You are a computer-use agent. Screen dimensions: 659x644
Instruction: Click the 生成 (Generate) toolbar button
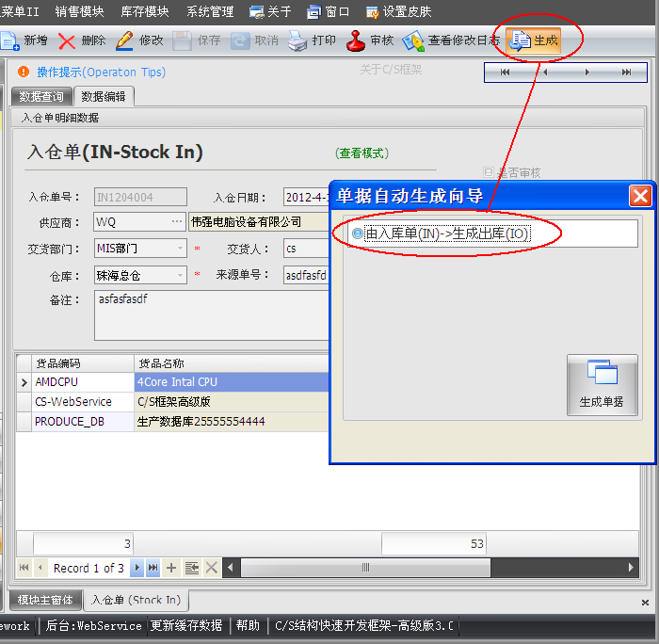click(x=534, y=40)
